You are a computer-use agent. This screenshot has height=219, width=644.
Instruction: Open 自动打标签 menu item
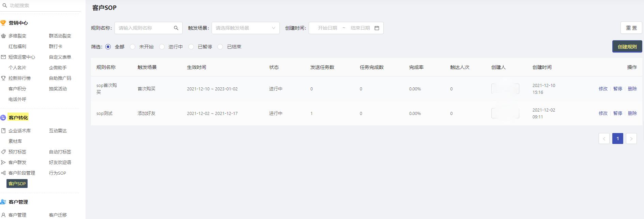pos(60,152)
